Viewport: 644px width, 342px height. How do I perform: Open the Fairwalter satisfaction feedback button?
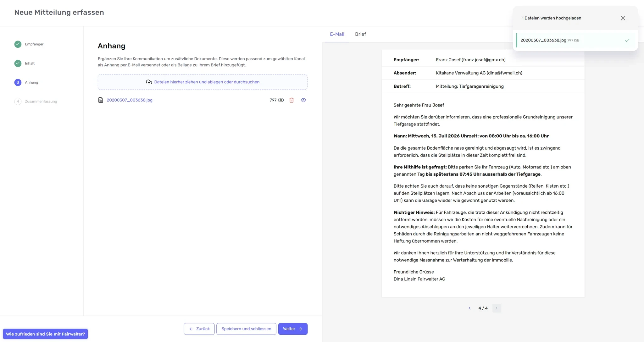point(45,334)
